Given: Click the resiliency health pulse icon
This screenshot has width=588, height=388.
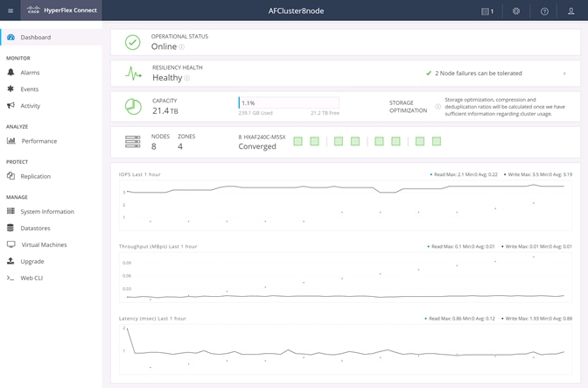Looking at the screenshot, I should 134,74.
